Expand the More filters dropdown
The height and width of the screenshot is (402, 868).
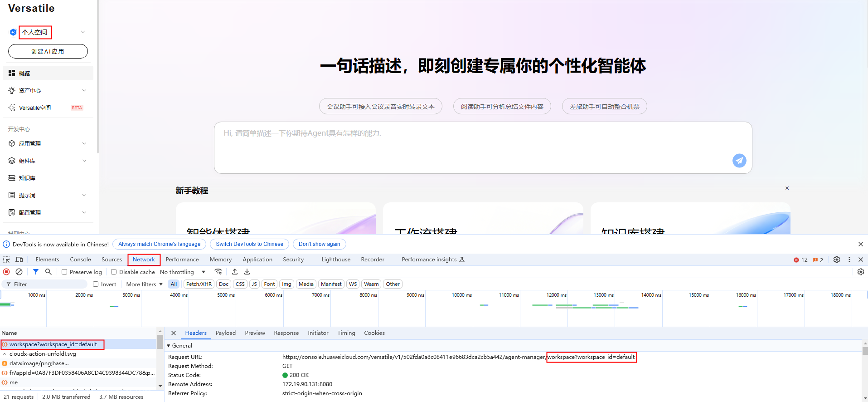click(144, 284)
